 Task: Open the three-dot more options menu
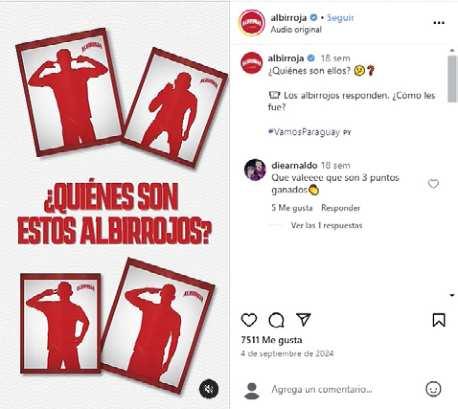(x=439, y=23)
